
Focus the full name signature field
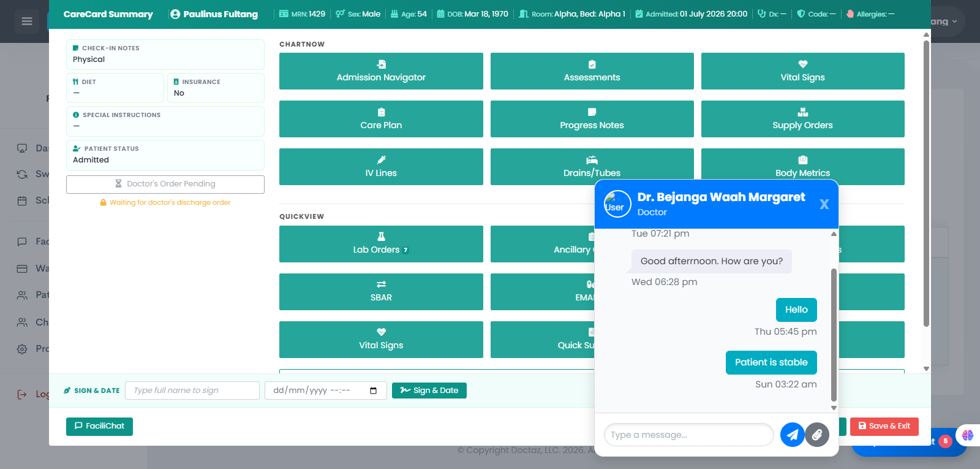pos(192,391)
